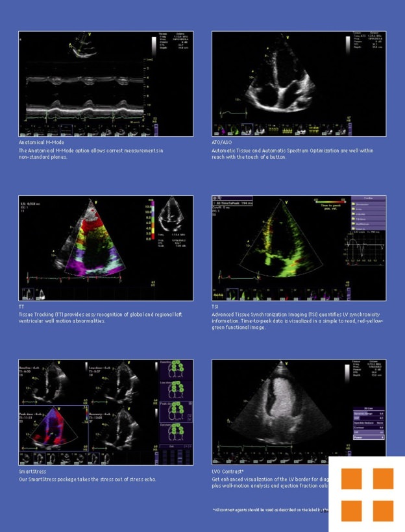Click the bottom-right orange square icon

[x=383, y=511]
